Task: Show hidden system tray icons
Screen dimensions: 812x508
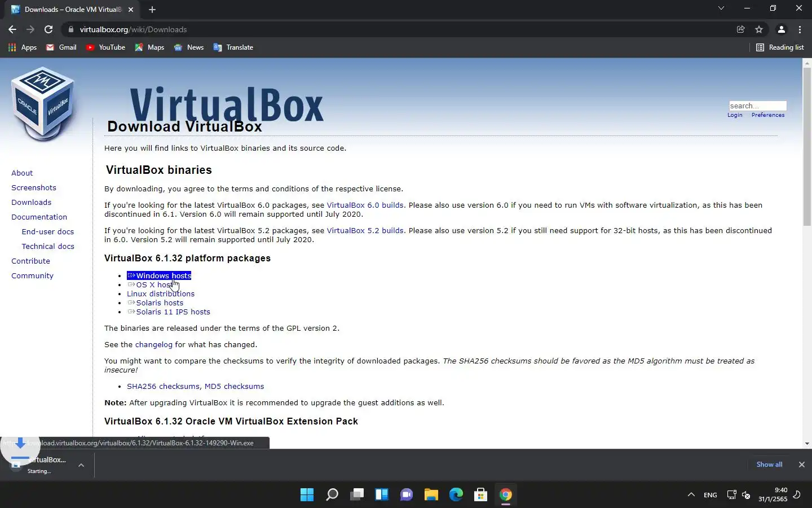Action: (x=691, y=495)
